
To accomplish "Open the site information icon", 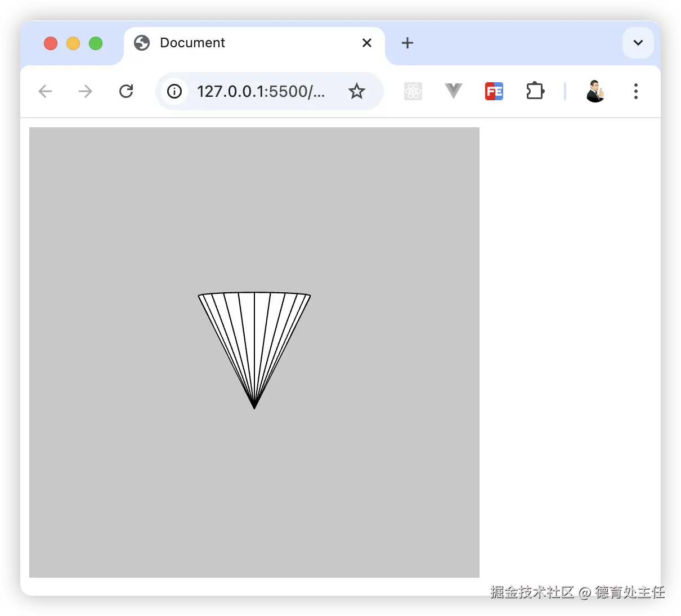I will pos(174,91).
